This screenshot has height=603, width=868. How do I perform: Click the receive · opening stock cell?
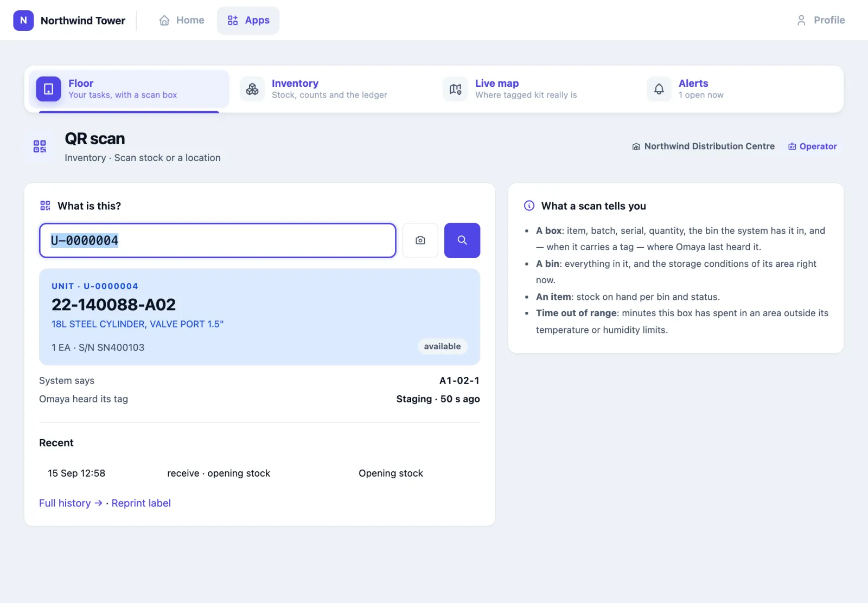pos(219,473)
